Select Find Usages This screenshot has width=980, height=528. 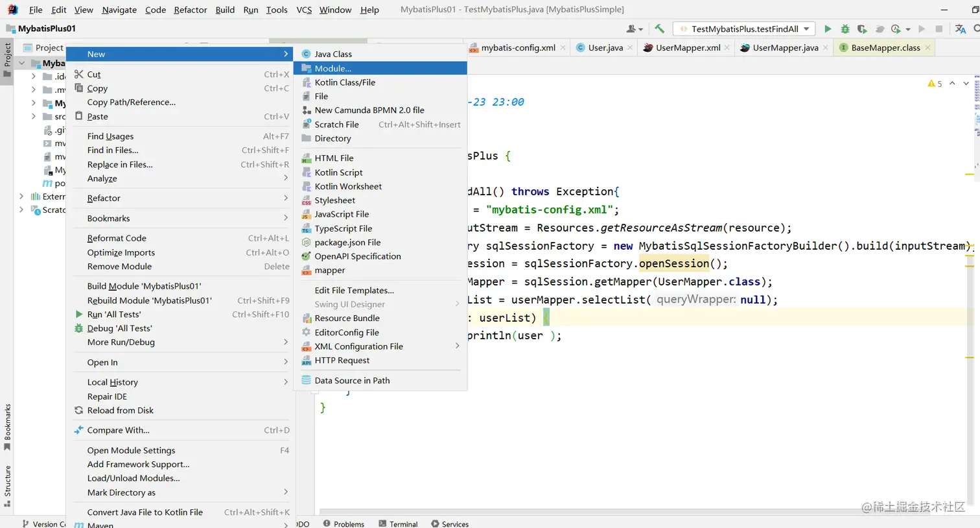(x=181, y=136)
